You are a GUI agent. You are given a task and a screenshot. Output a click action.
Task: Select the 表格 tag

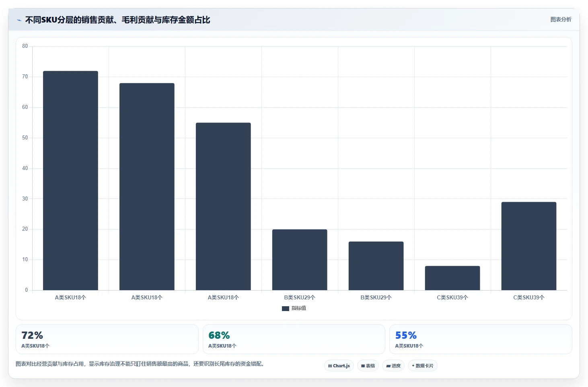368,366
